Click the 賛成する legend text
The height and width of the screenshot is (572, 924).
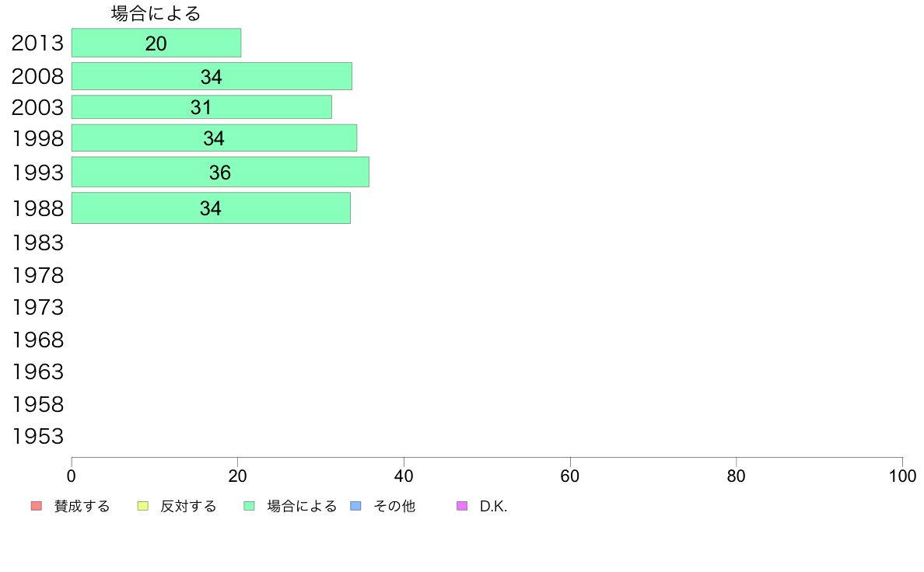pyautogui.click(x=82, y=506)
